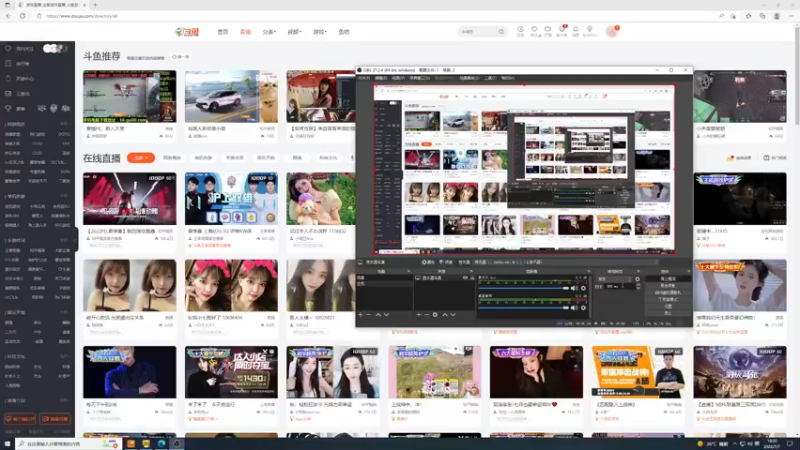The width and height of the screenshot is (800, 450).
Task: Click Settings button in OBS controls
Action: (668, 306)
